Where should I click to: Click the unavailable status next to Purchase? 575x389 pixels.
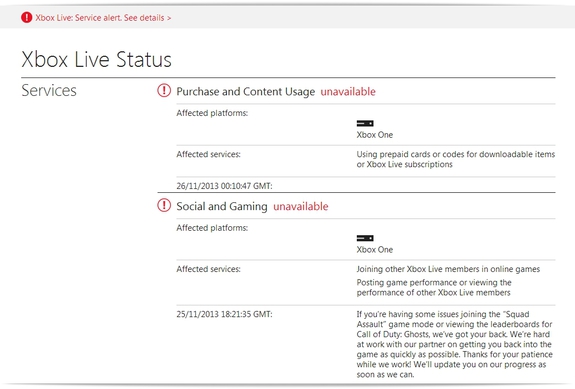pos(348,91)
